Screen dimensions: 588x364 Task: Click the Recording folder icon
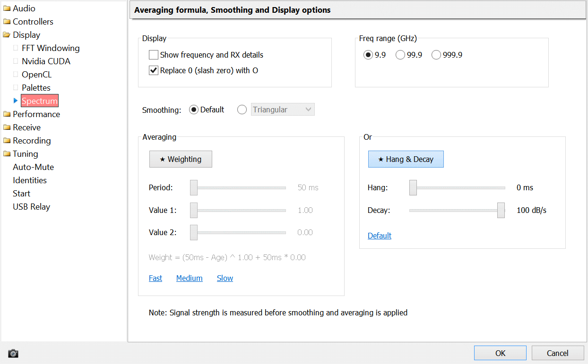[7, 141]
